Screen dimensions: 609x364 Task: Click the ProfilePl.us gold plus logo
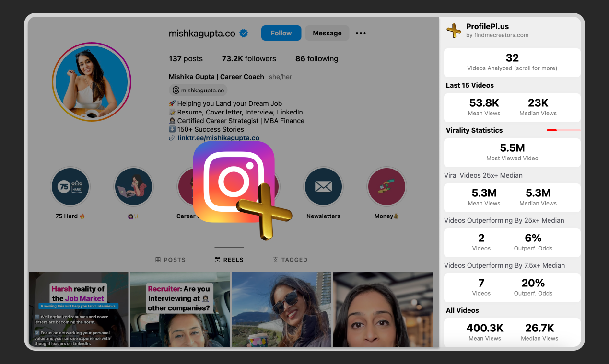(x=454, y=31)
